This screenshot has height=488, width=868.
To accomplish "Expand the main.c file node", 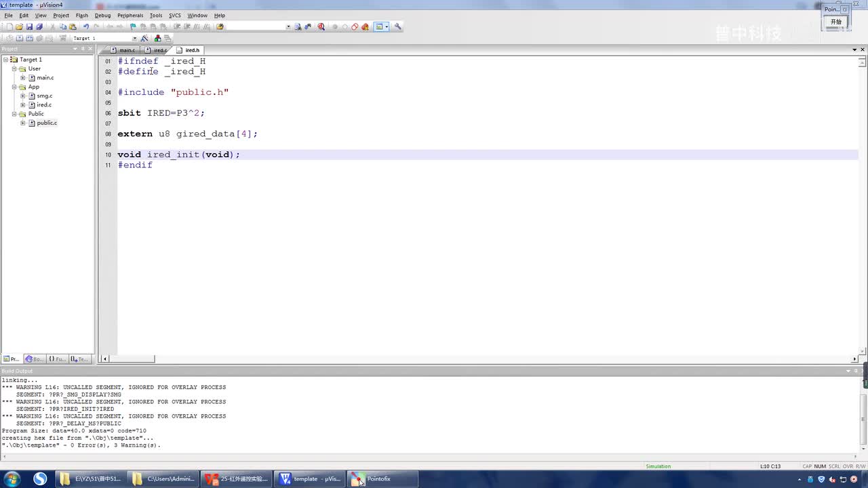I will (x=23, y=78).
